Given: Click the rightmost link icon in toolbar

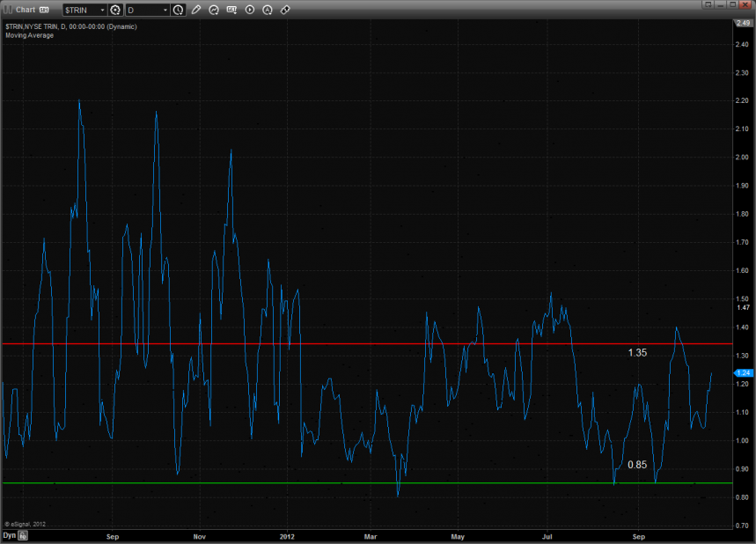Looking at the screenshot, I should (285, 10).
